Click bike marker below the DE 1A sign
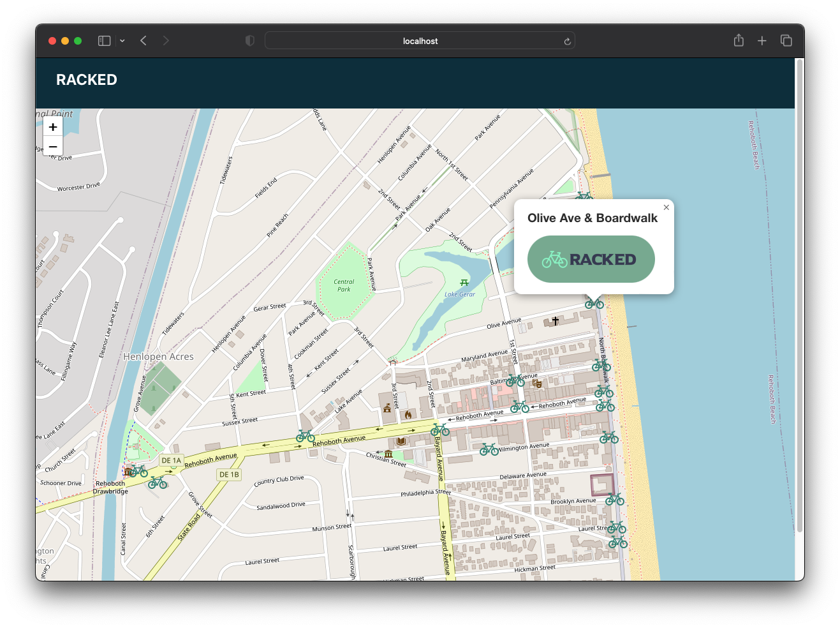 [158, 482]
